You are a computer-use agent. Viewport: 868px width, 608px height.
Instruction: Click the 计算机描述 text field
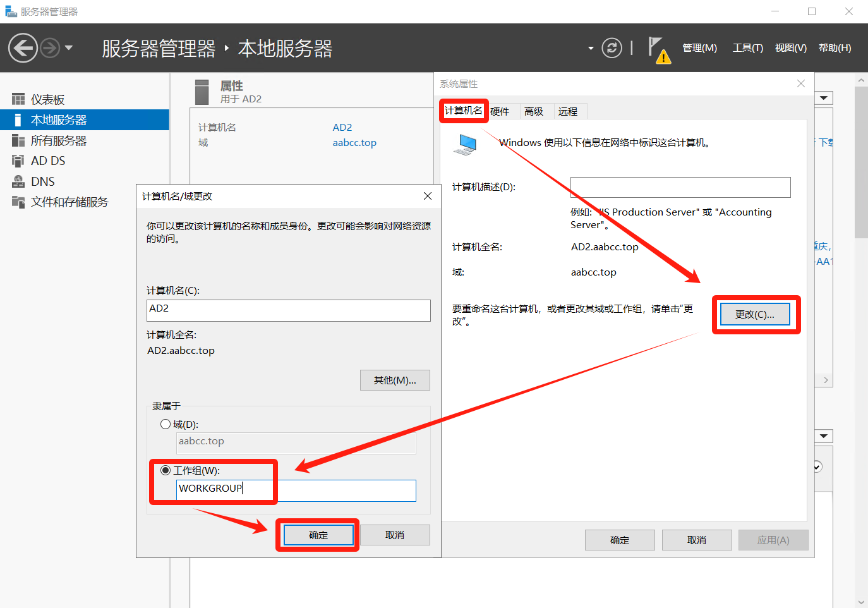(x=680, y=188)
